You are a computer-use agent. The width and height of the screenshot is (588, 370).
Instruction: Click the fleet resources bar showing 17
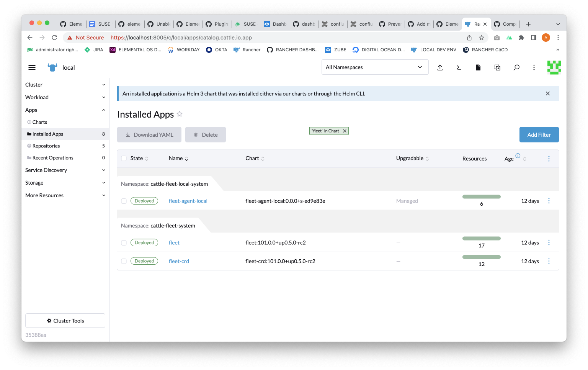482,239
